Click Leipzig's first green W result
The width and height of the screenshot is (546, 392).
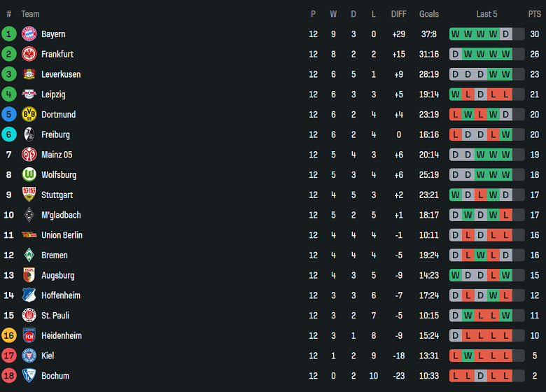pyautogui.click(x=456, y=94)
